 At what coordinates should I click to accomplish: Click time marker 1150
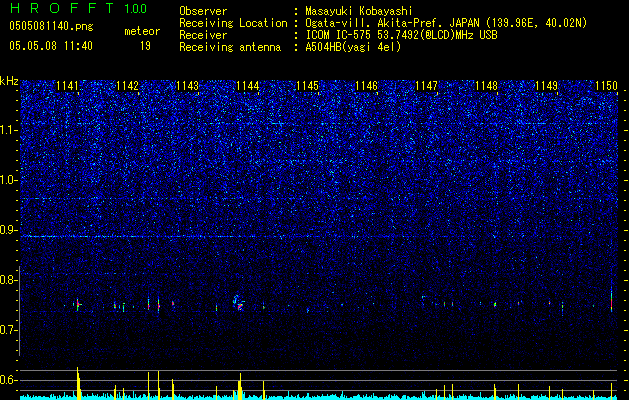pyautogui.click(x=607, y=86)
